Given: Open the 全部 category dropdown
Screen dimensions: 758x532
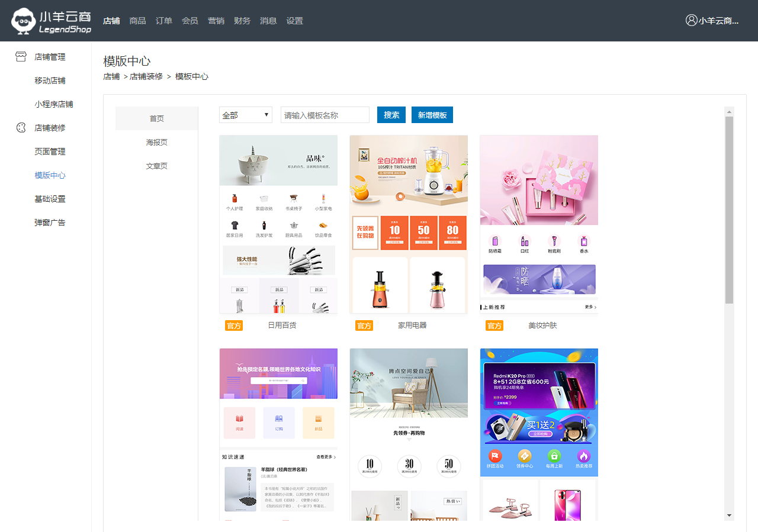Looking at the screenshot, I should point(245,115).
